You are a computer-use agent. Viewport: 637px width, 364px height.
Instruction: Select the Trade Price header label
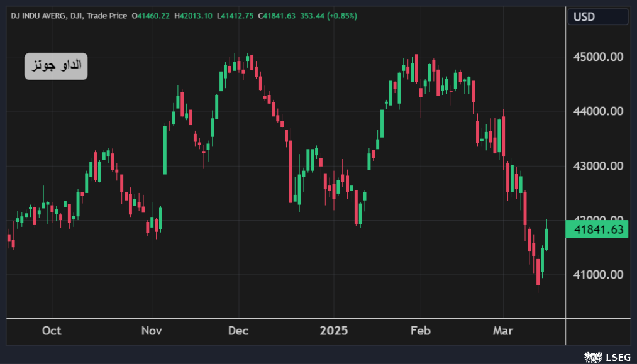pos(106,16)
